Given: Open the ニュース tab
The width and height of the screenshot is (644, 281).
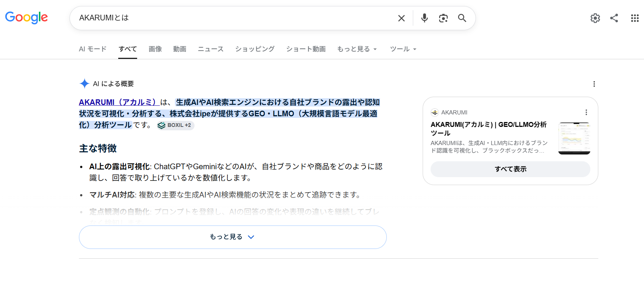Looking at the screenshot, I should tap(211, 49).
